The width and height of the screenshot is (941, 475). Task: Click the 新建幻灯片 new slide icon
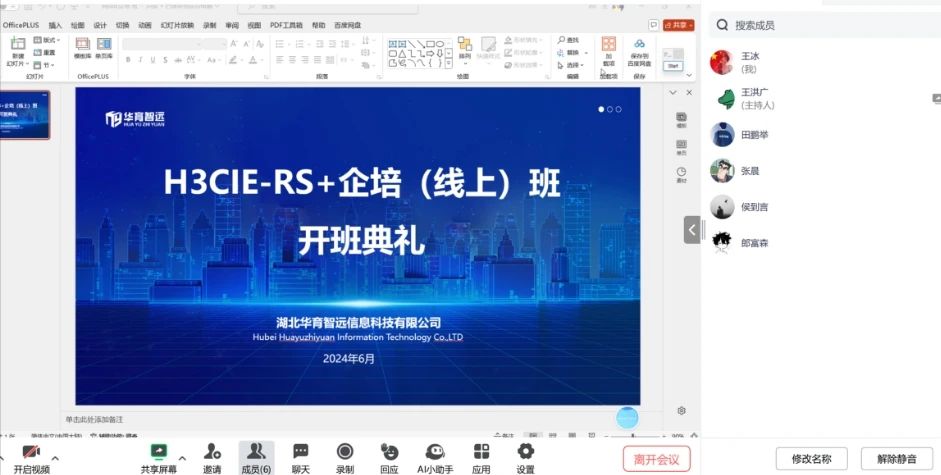click(18, 44)
